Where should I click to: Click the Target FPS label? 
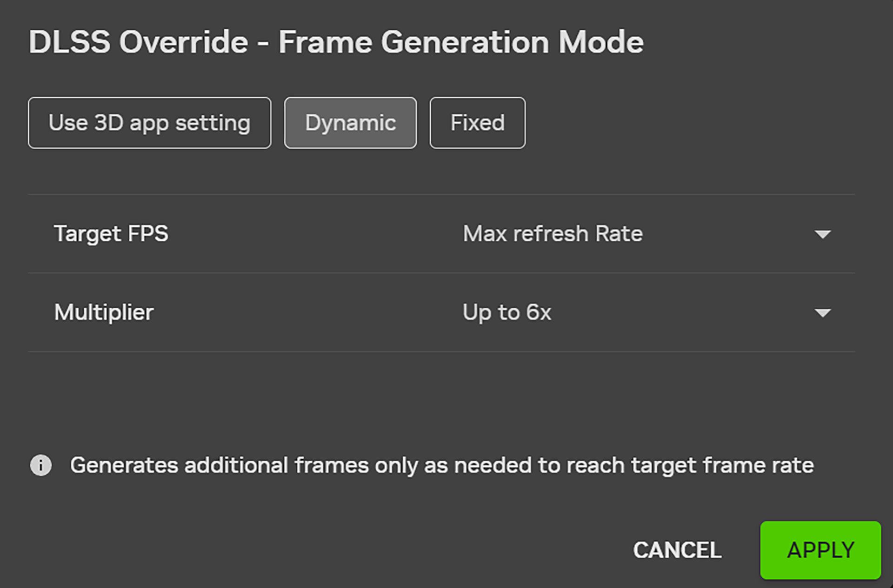coord(111,234)
